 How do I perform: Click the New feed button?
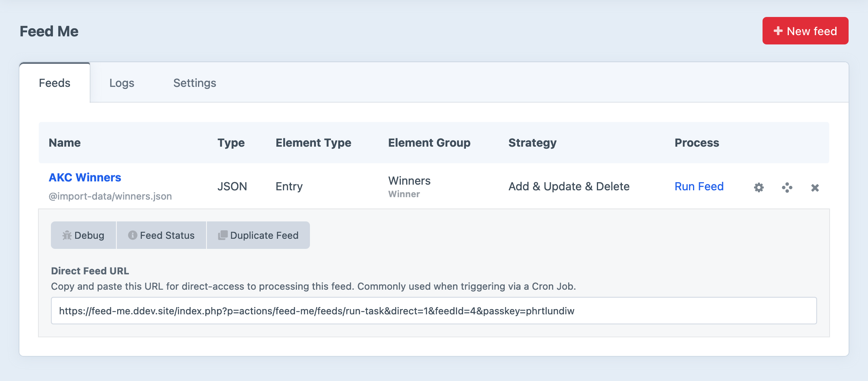coord(805,31)
